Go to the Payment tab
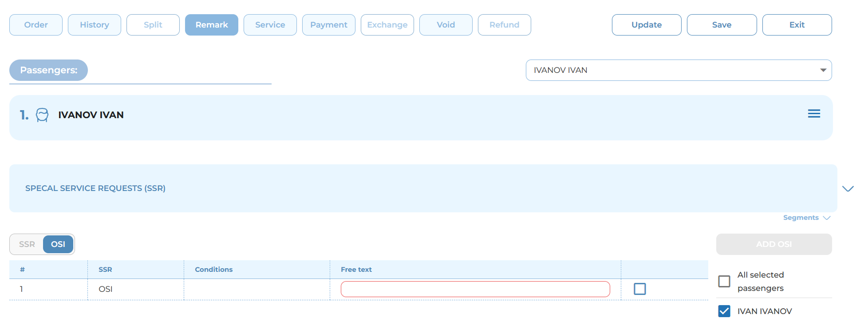Image resolution: width=868 pixels, height=334 pixels. [x=328, y=25]
